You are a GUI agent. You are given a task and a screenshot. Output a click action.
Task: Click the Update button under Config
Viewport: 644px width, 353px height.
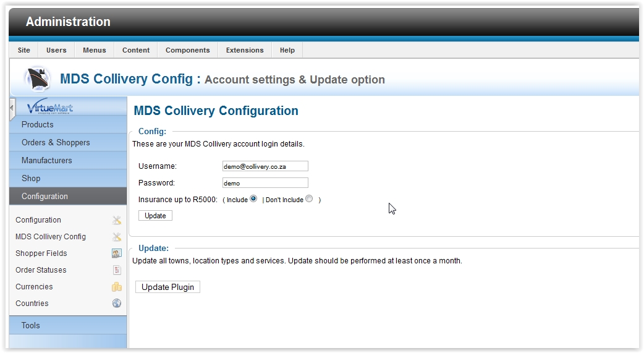pyautogui.click(x=155, y=216)
